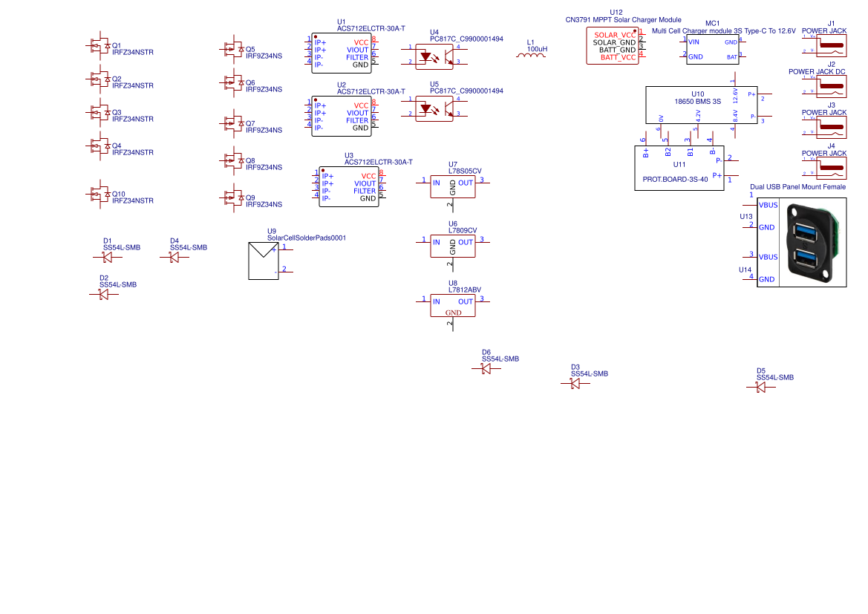Click the red U12 solar charger module box
Screen dimensions: 868x614
point(613,46)
